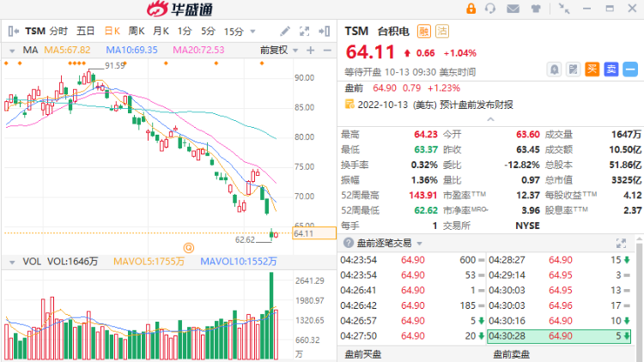
Task: Select the highlighted 04:30:28 trade row
Action: point(559,336)
